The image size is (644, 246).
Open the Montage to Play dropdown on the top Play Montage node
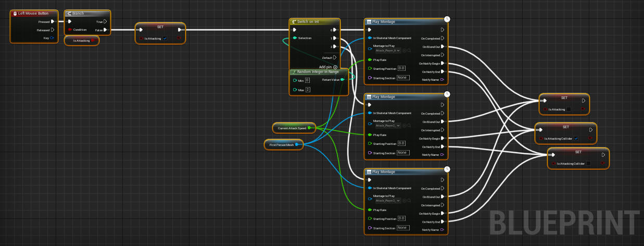pyautogui.click(x=387, y=51)
